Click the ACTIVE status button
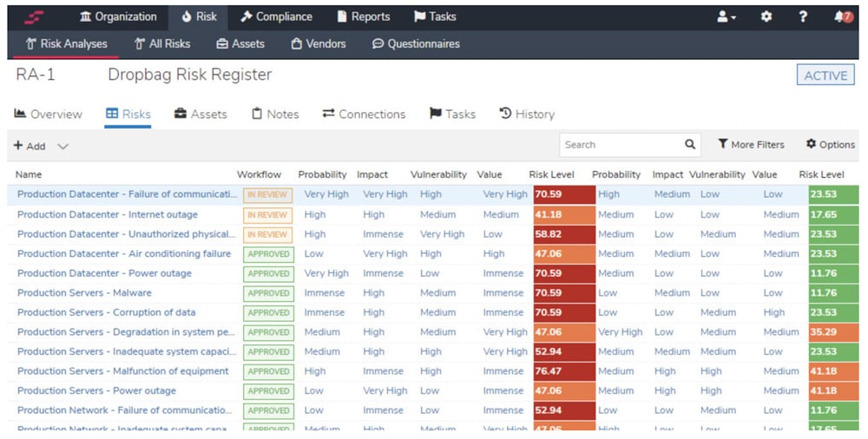 [x=825, y=75]
